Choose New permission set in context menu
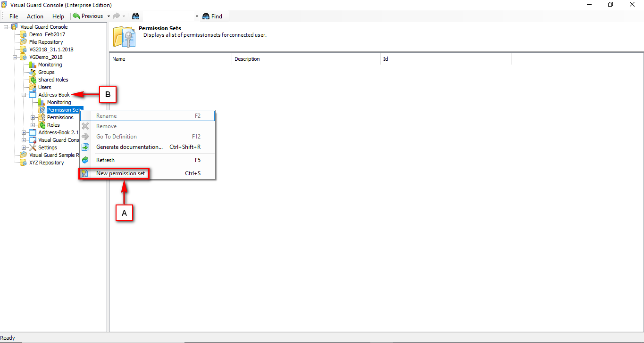This screenshot has height=343, width=644. point(147,173)
